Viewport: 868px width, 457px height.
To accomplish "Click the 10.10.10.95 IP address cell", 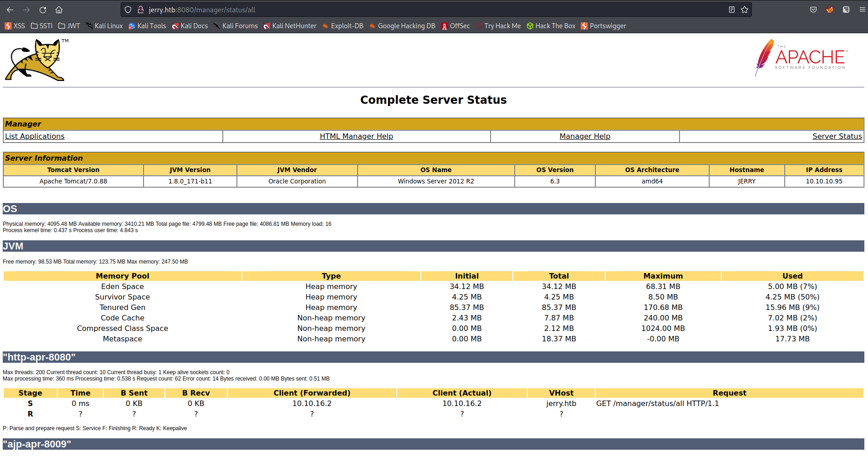I will click(x=824, y=181).
